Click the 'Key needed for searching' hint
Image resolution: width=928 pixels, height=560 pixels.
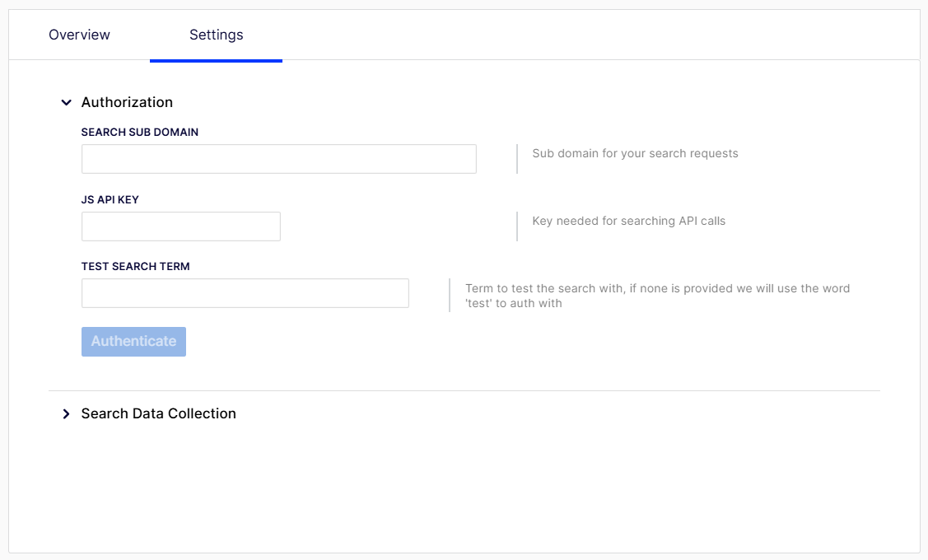click(x=628, y=221)
